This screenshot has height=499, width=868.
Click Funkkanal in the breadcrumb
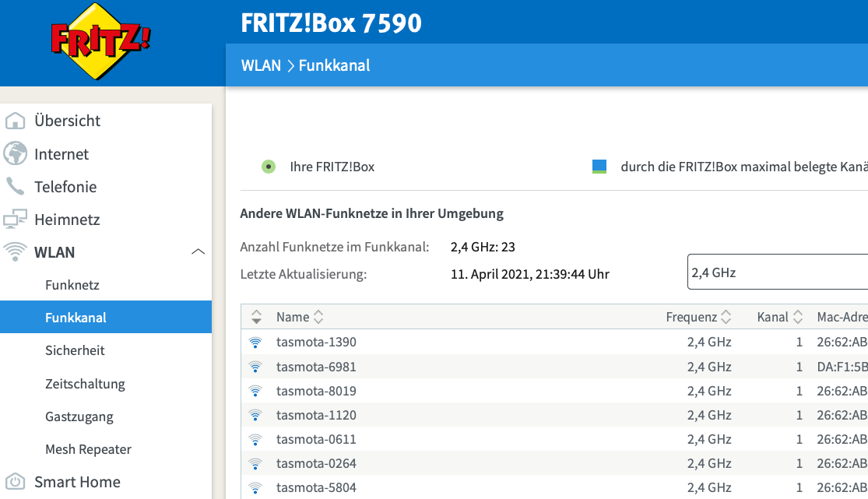(x=335, y=65)
